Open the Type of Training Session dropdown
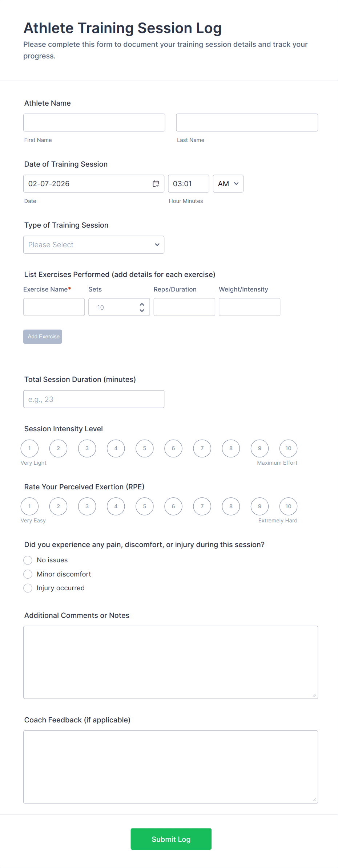Viewport: 338px width, 868px height. click(x=94, y=245)
